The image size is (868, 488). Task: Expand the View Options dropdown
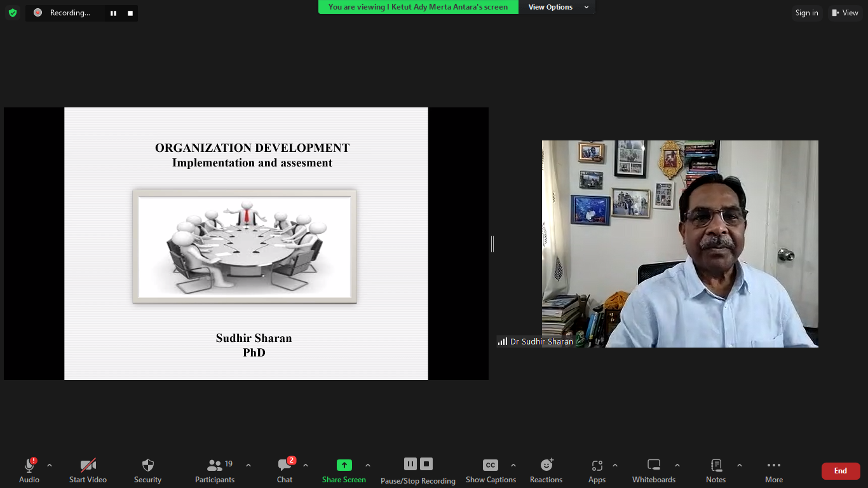pyautogui.click(x=558, y=7)
